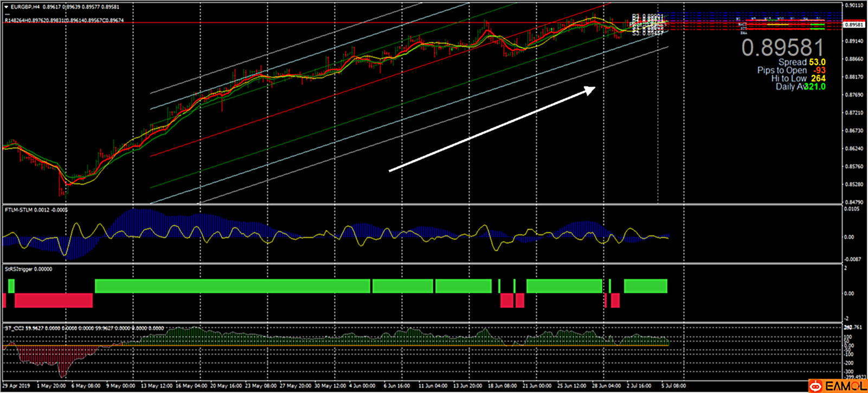Click the Daily Av 321.0 readout
868x393 pixels.
coord(800,87)
